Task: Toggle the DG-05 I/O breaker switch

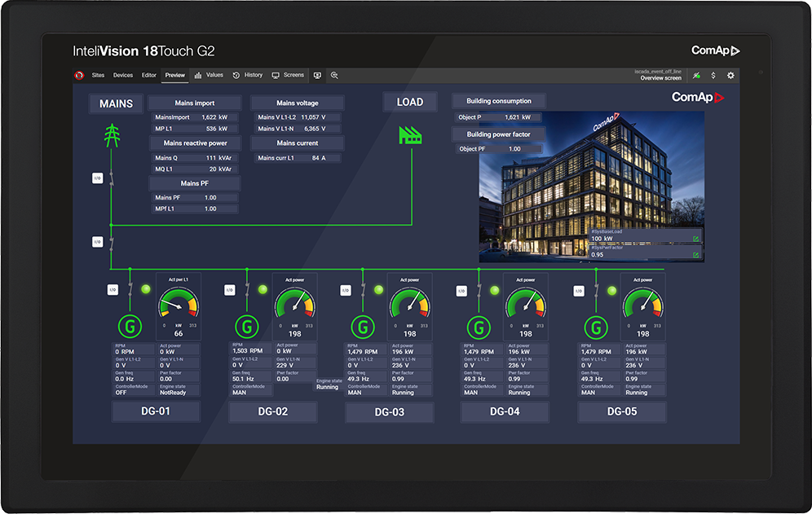Action: pos(579,290)
